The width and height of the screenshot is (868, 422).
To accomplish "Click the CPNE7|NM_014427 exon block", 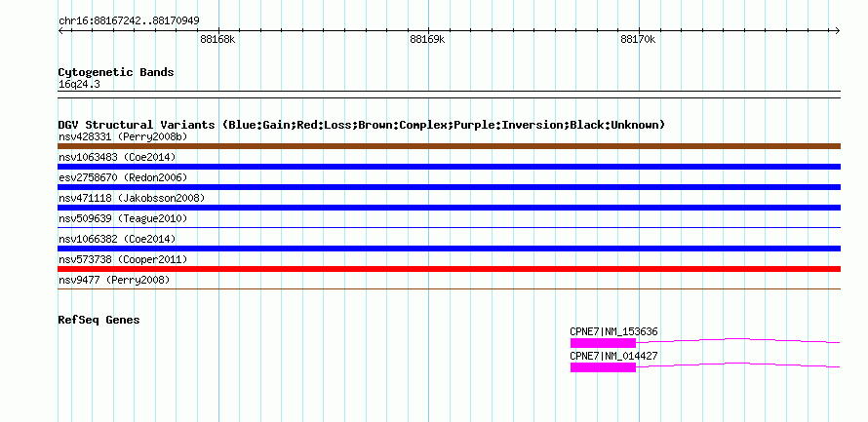I will click(x=603, y=367).
